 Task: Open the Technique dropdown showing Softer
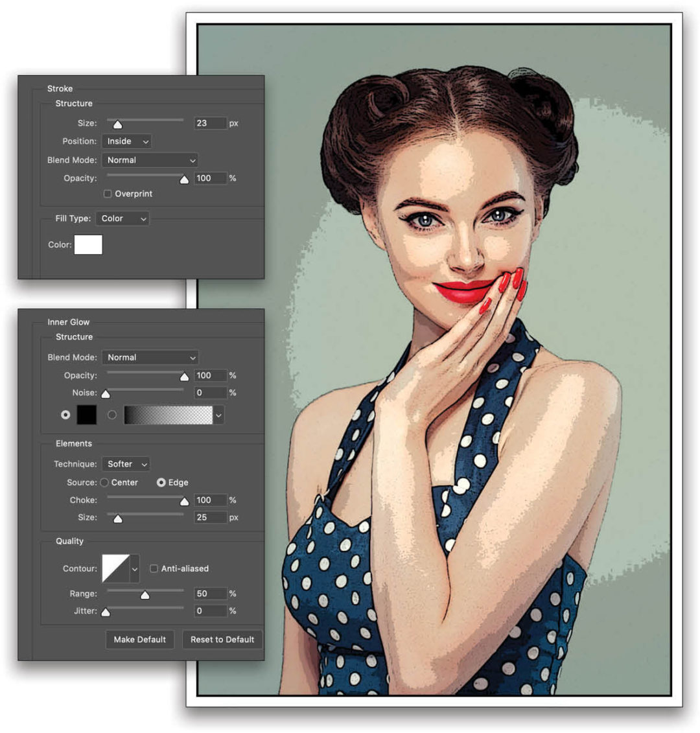tap(125, 464)
